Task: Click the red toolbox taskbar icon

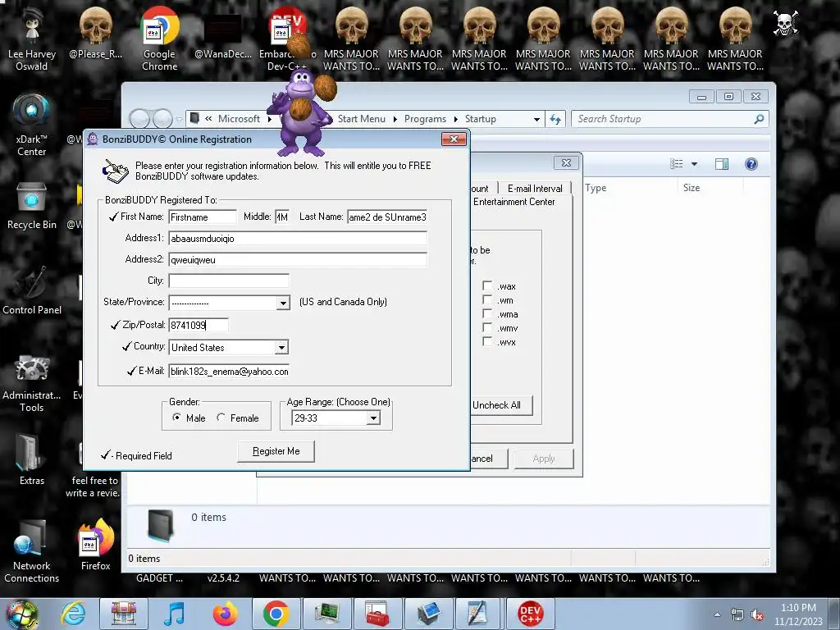Action: [x=377, y=614]
